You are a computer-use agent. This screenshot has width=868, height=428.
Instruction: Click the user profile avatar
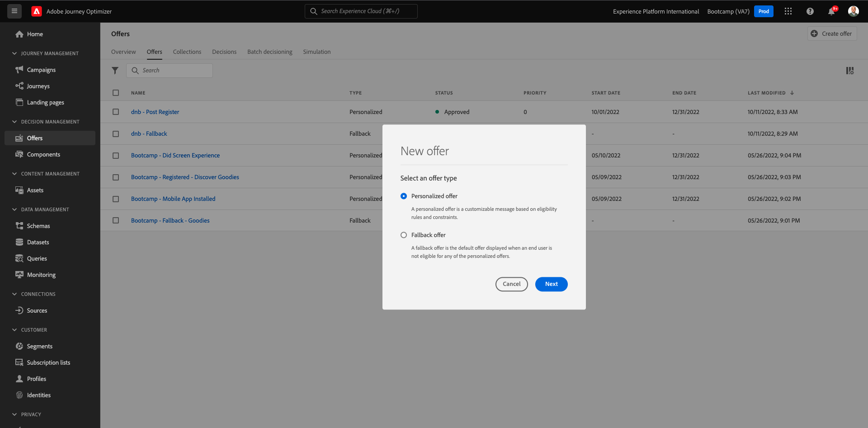(853, 11)
